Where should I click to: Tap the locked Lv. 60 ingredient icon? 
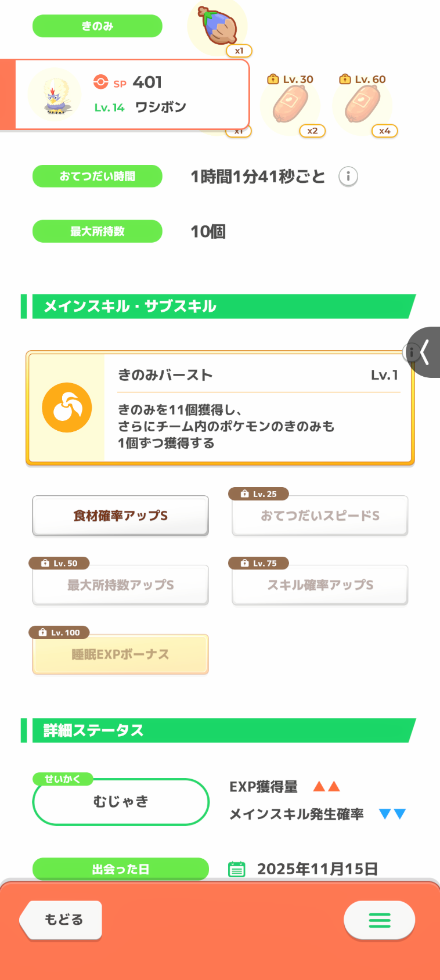pos(362,105)
